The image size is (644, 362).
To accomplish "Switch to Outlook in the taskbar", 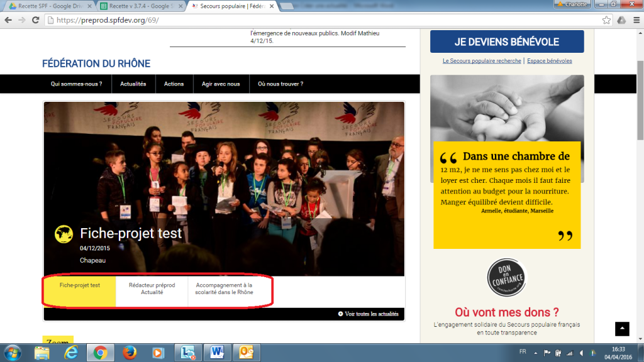I will [x=246, y=353].
